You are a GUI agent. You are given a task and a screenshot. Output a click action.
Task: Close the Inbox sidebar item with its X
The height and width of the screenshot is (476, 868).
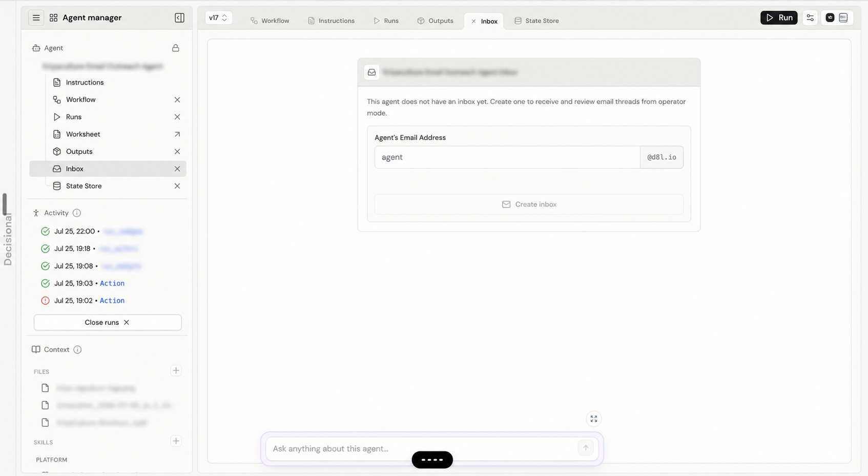point(177,169)
